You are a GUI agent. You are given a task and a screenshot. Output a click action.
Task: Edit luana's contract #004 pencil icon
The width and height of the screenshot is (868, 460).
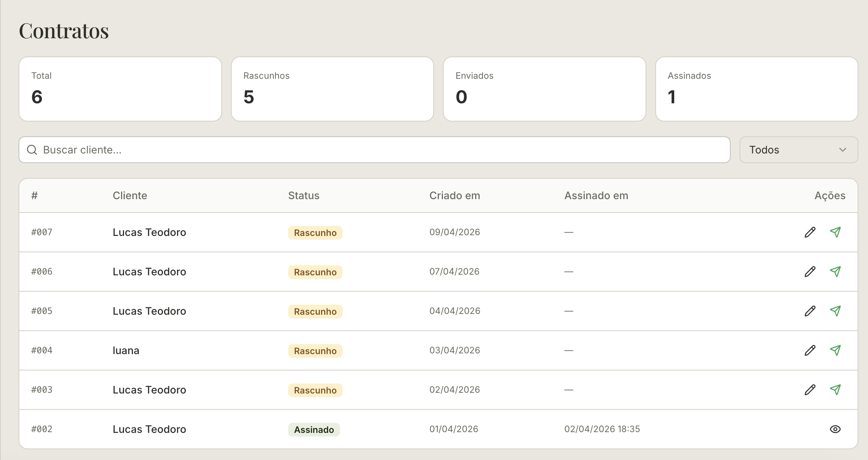(810, 350)
